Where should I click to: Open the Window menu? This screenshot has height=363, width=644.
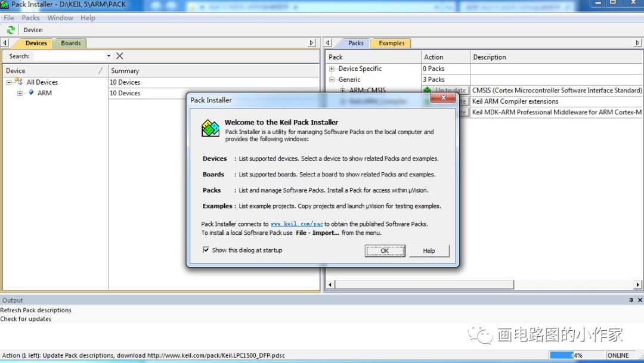click(x=60, y=18)
